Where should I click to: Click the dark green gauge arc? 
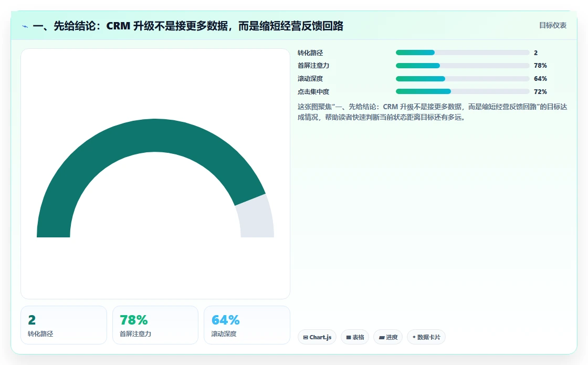coord(150,136)
